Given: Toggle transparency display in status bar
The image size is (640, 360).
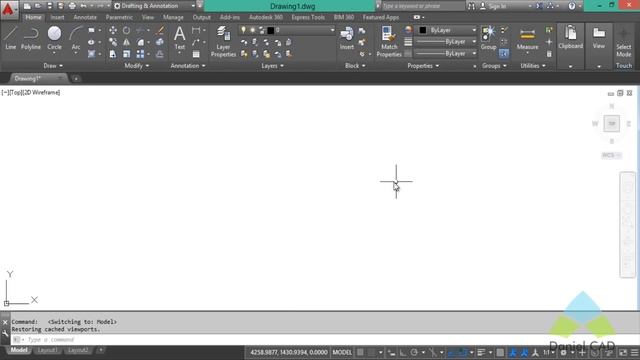Looking at the screenshot, I should tap(500, 352).
